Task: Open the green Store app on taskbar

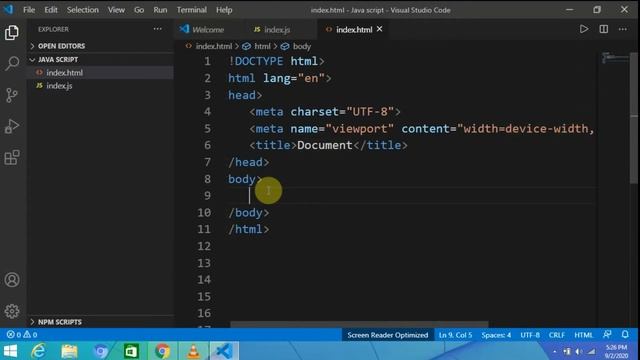Action: (x=131, y=351)
